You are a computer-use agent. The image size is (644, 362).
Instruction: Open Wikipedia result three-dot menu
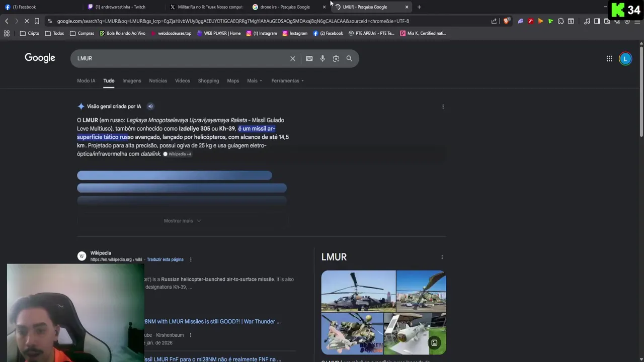click(191, 259)
